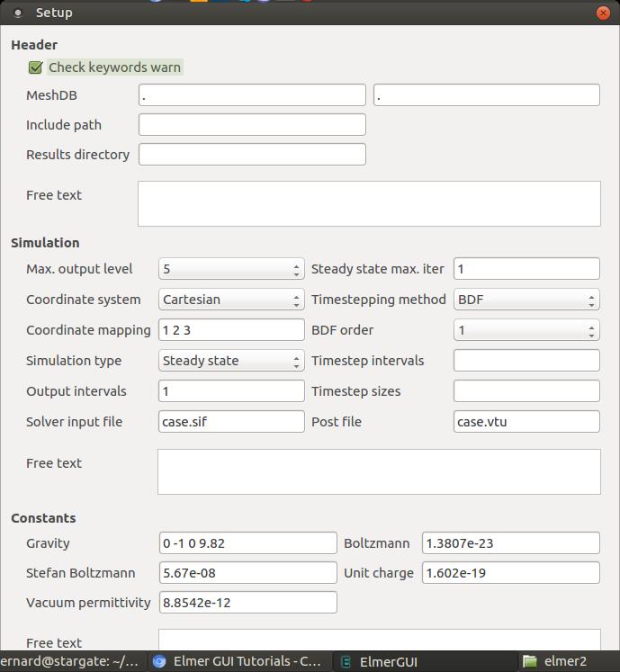Close the Setup dialog

(x=604, y=13)
